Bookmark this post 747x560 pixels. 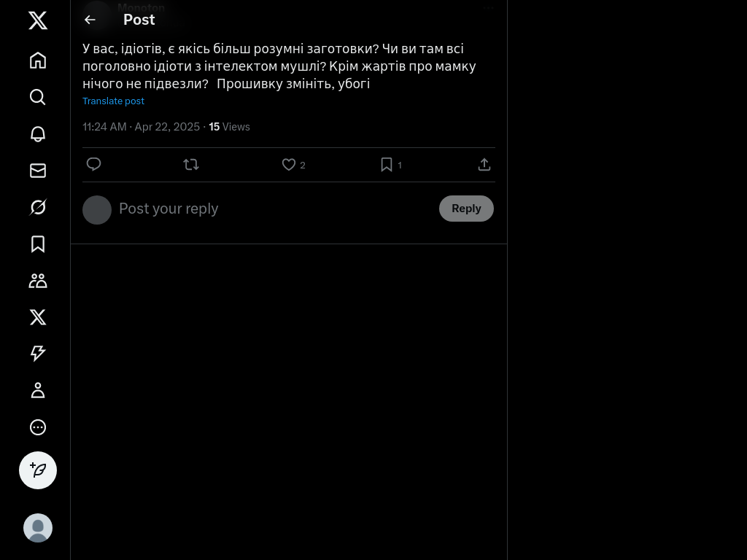[x=387, y=165]
